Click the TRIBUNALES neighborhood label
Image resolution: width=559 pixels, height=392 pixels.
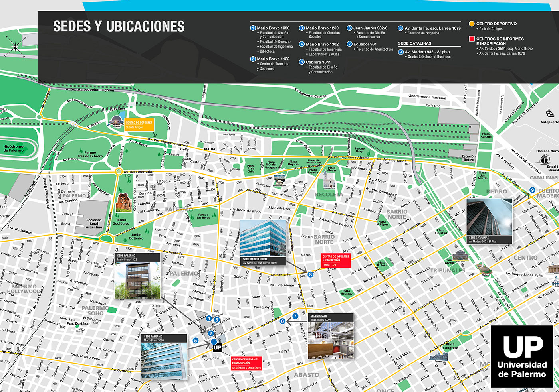448,270
